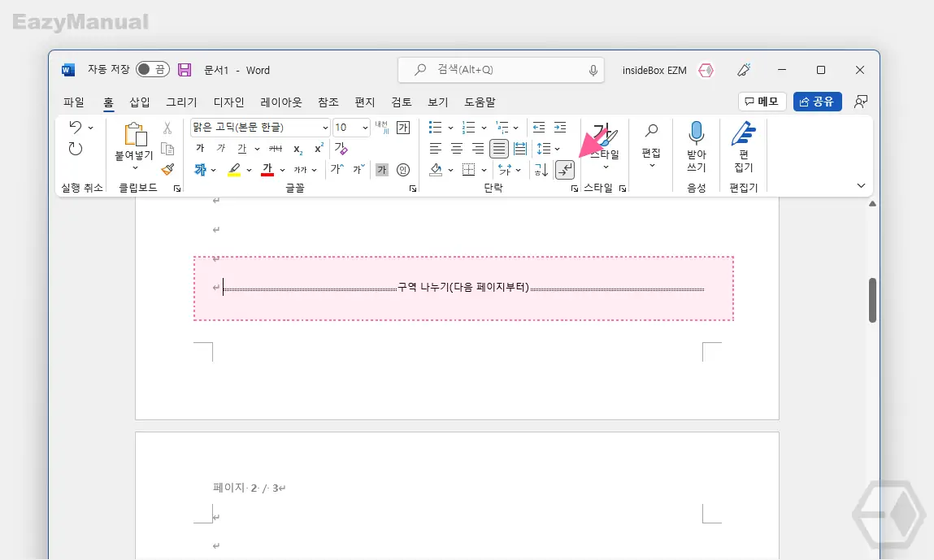Open the font color dropdown arrow
934x560 pixels.
point(282,170)
